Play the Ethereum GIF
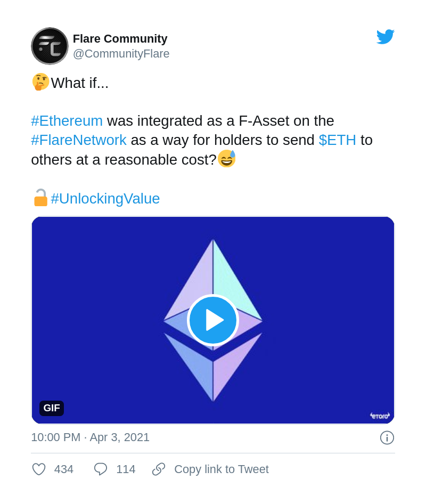This screenshot has height=504, width=426. tap(213, 320)
